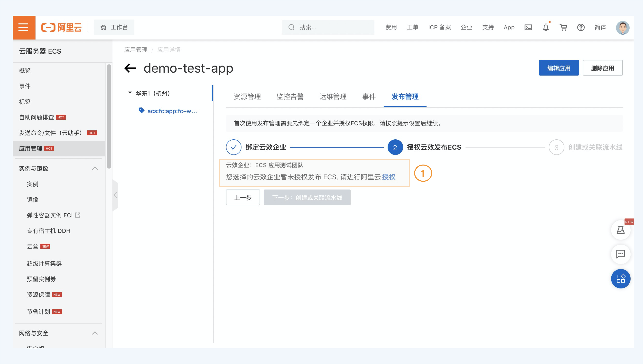Viewport: 643px width, 364px height.
Task: Open 企业 in the top navigation
Action: (x=466, y=27)
